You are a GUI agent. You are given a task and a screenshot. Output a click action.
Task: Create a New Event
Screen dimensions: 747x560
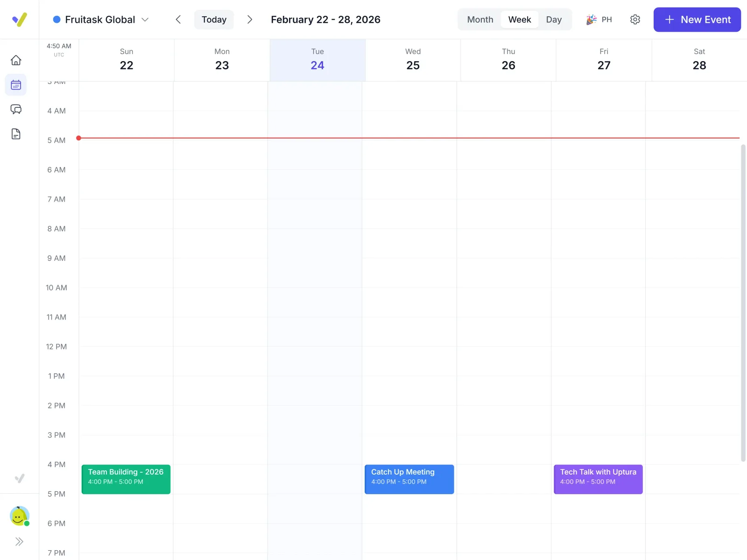coord(697,20)
